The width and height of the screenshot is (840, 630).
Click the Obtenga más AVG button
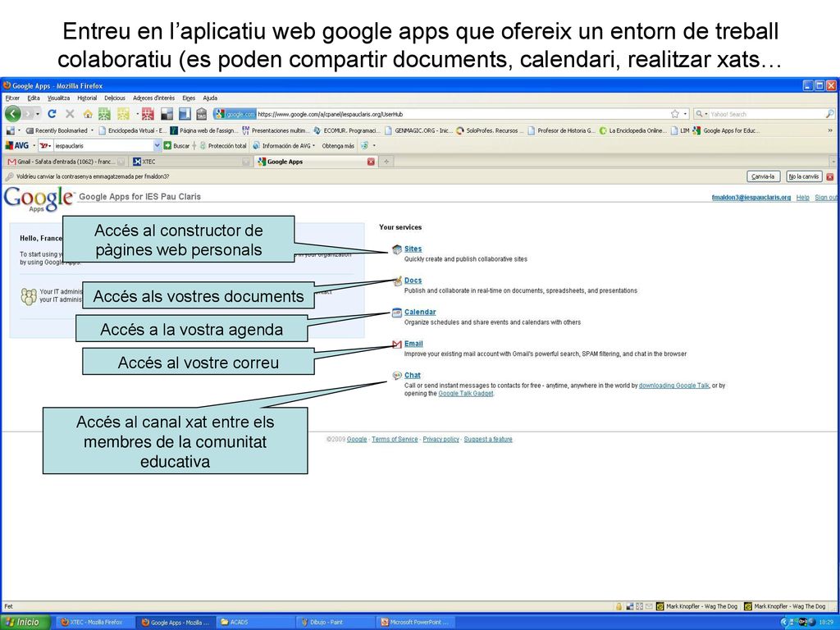pos(338,146)
